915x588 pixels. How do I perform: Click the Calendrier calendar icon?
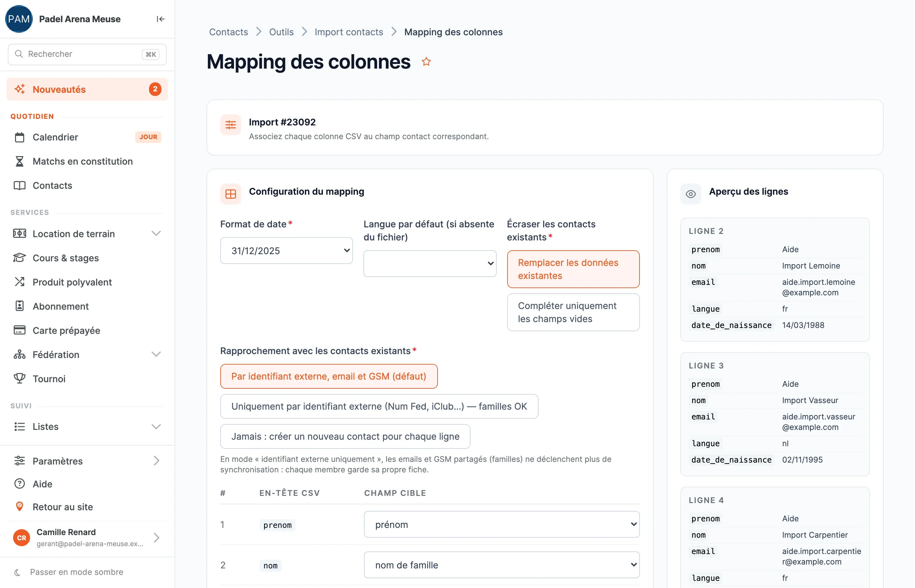click(x=20, y=137)
